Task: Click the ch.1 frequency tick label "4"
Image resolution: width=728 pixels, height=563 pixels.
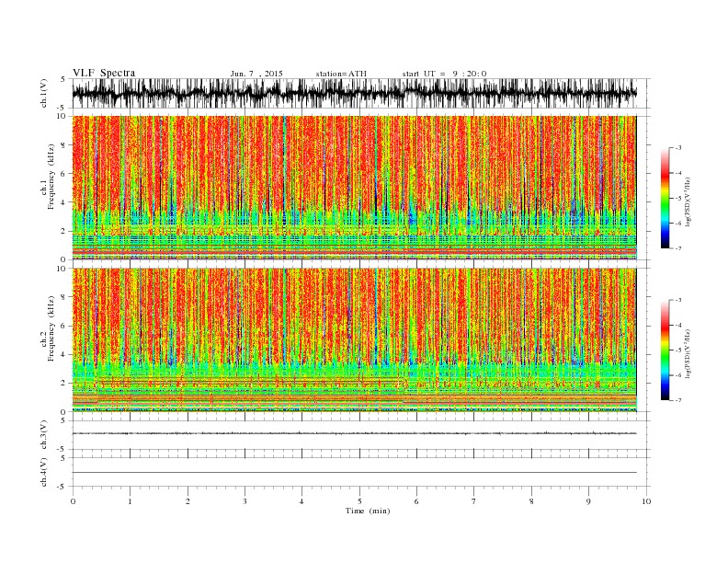Action: (x=64, y=202)
